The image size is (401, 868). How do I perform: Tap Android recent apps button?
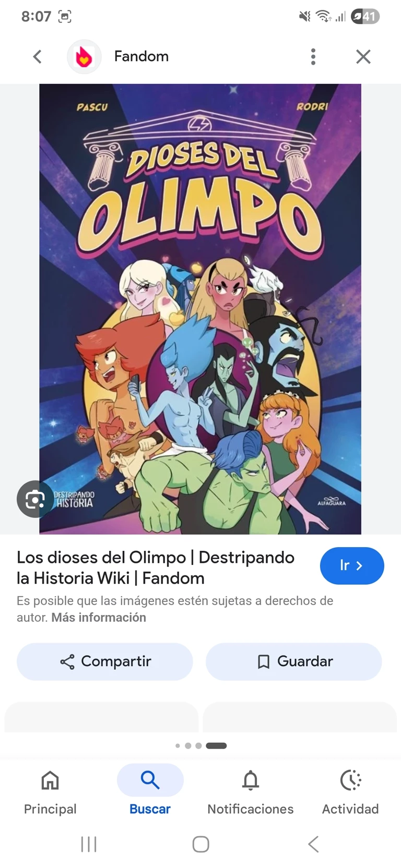pos(89,844)
